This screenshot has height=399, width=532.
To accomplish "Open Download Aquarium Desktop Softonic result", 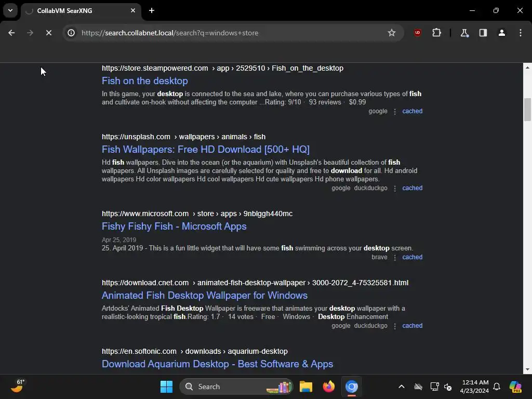I will click(218, 364).
